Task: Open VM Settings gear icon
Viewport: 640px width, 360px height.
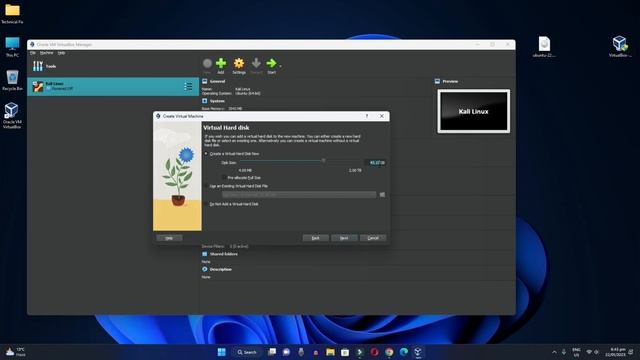Action: (239, 63)
